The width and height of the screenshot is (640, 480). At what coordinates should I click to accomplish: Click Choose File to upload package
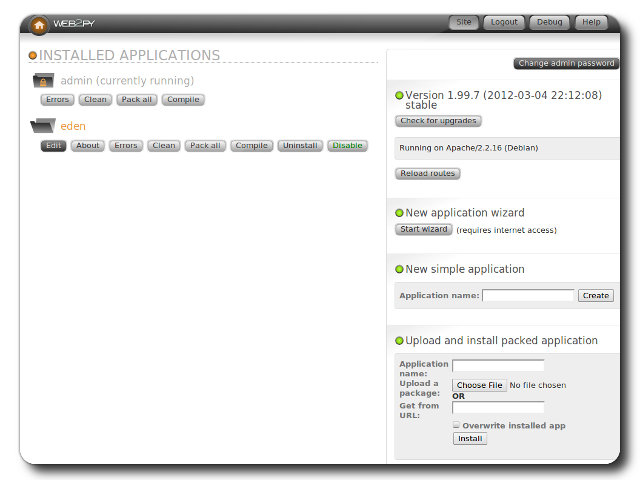click(x=480, y=385)
